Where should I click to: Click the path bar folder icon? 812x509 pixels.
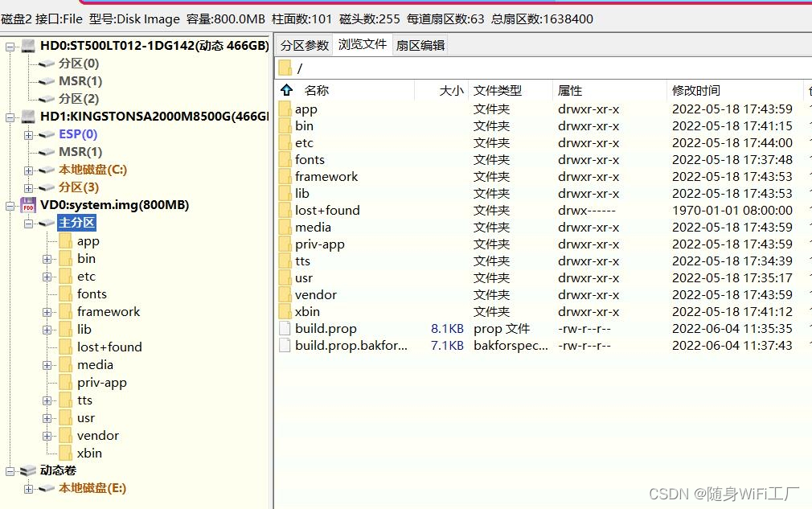(x=285, y=68)
